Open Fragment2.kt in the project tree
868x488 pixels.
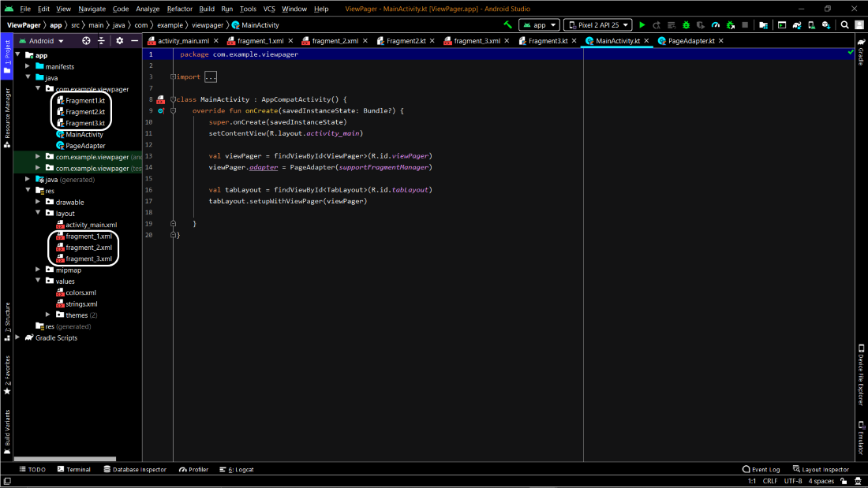84,112
